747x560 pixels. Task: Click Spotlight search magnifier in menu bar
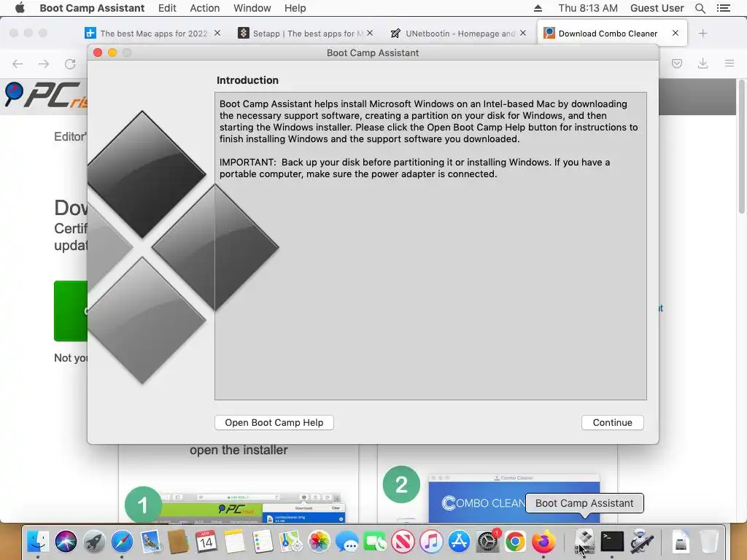pos(700,8)
